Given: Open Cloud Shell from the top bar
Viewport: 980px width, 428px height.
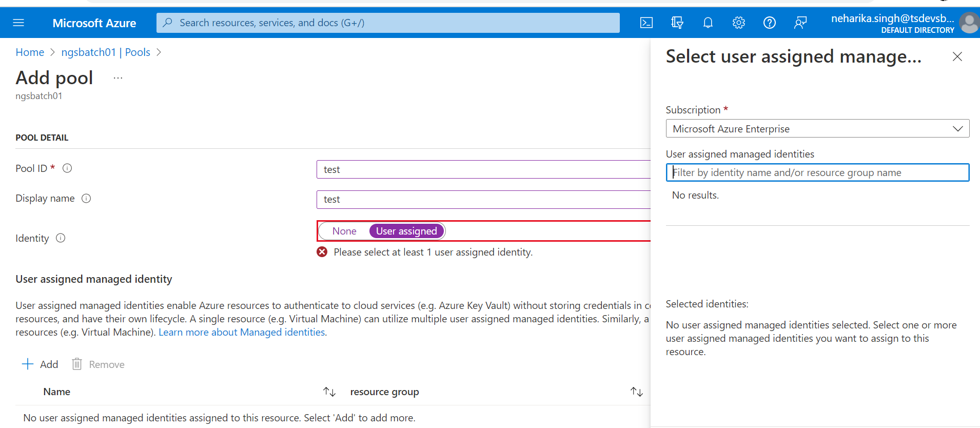Looking at the screenshot, I should (x=646, y=23).
